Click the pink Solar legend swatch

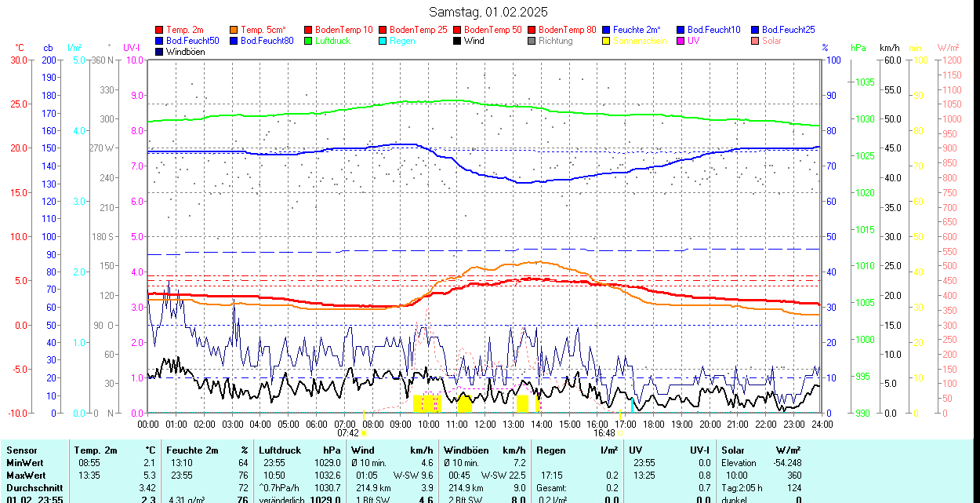pyautogui.click(x=756, y=41)
